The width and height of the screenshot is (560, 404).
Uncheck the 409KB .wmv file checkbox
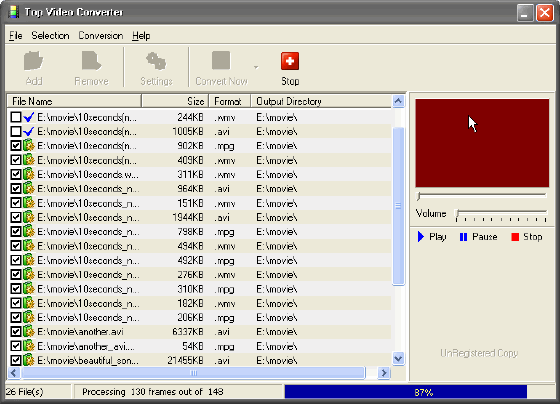tap(16, 160)
